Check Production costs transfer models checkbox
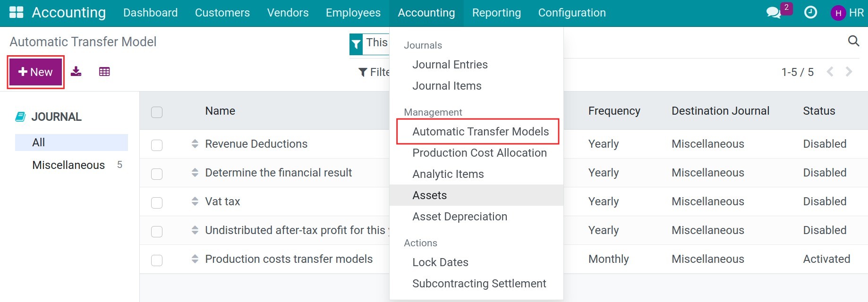 (x=157, y=260)
